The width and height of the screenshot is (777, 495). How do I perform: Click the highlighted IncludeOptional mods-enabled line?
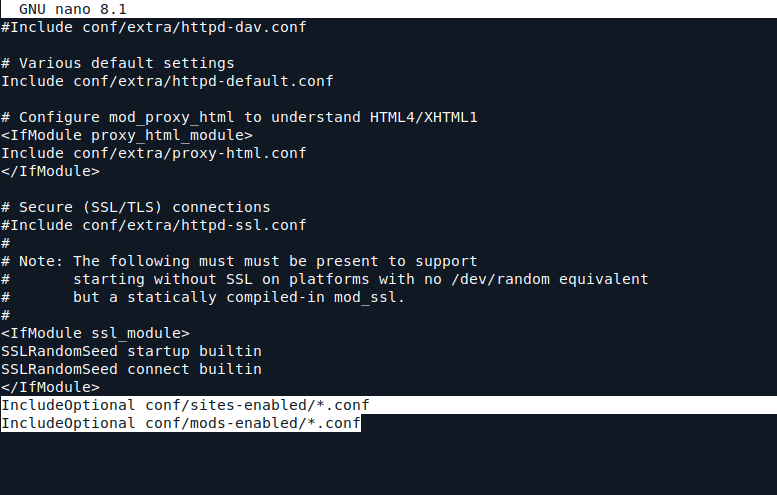[180, 423]
